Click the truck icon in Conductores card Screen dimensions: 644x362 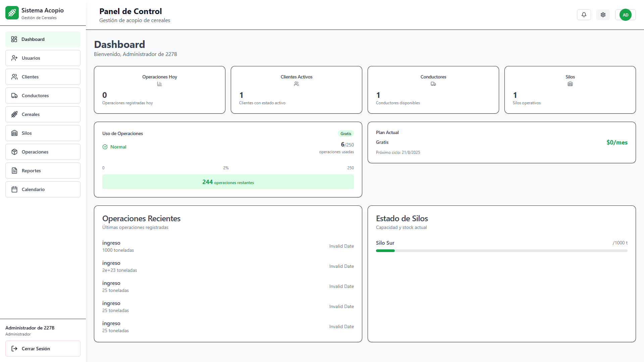coord(433,84)
